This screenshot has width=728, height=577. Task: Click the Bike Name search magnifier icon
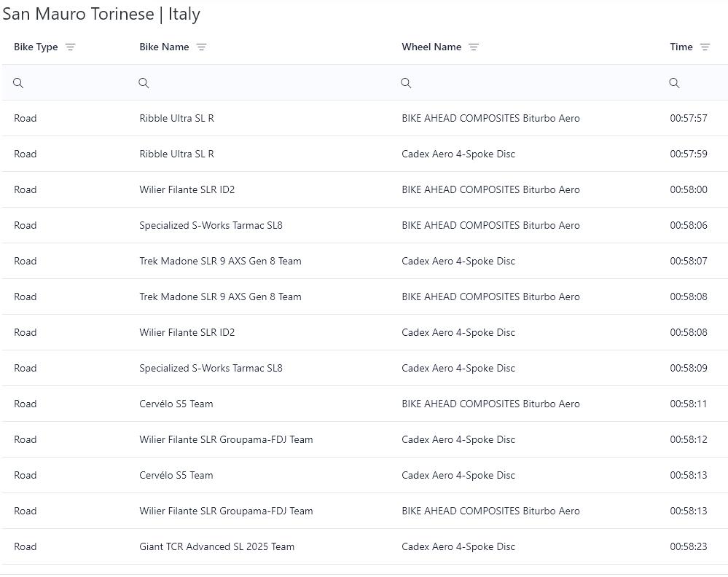[144, 83]
